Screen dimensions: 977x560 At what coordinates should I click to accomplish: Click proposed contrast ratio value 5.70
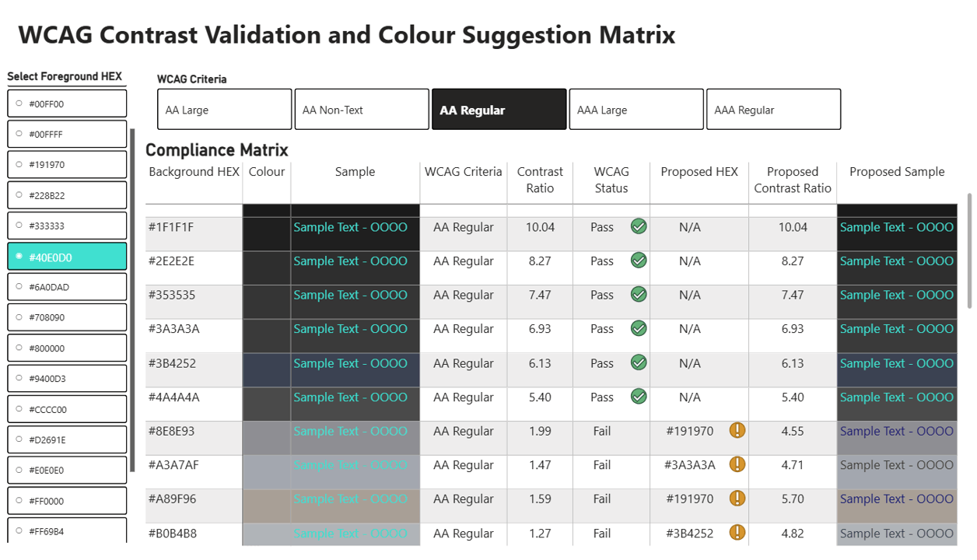point(793,499)
